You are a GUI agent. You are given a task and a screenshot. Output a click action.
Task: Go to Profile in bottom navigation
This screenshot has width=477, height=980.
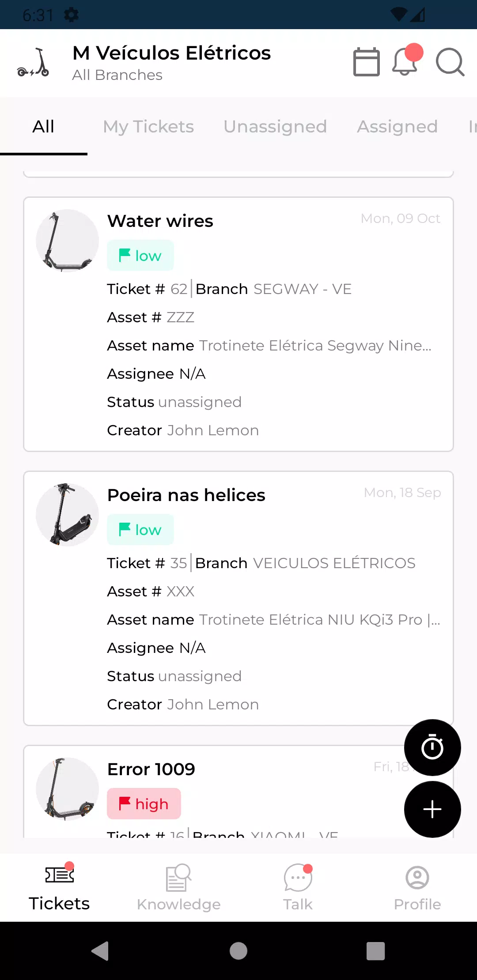tap(417, 887)
